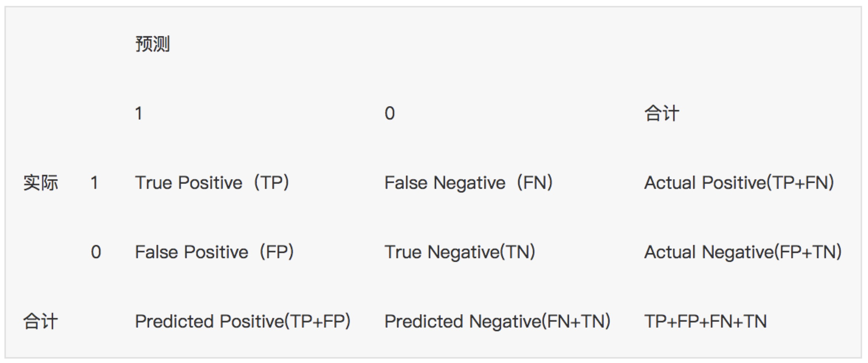Screen dimensions: 868x363
Task: Select the actual row label 1
Action: click(94, 183)
